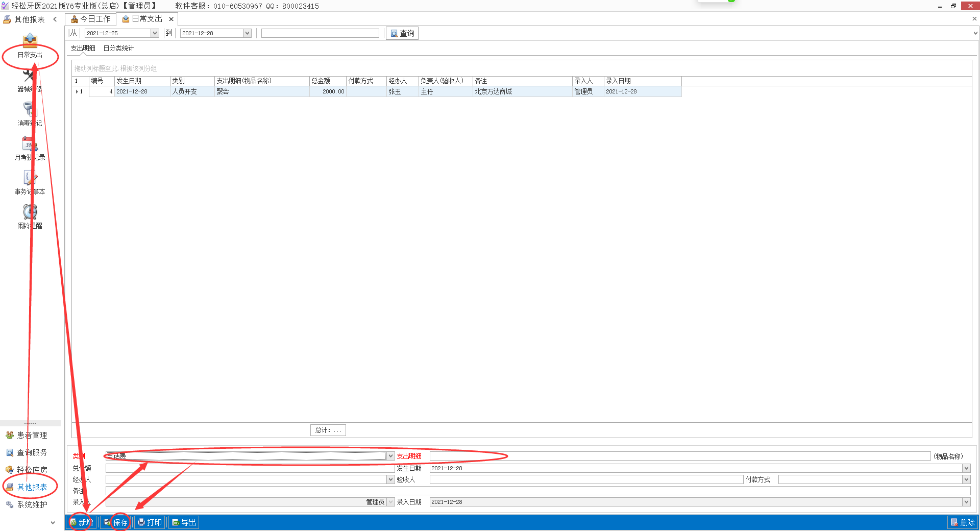This screenshot has height=531, width=980.
Task: Expand the sidebar modules overflow arrow
Action: pos(53,522)
